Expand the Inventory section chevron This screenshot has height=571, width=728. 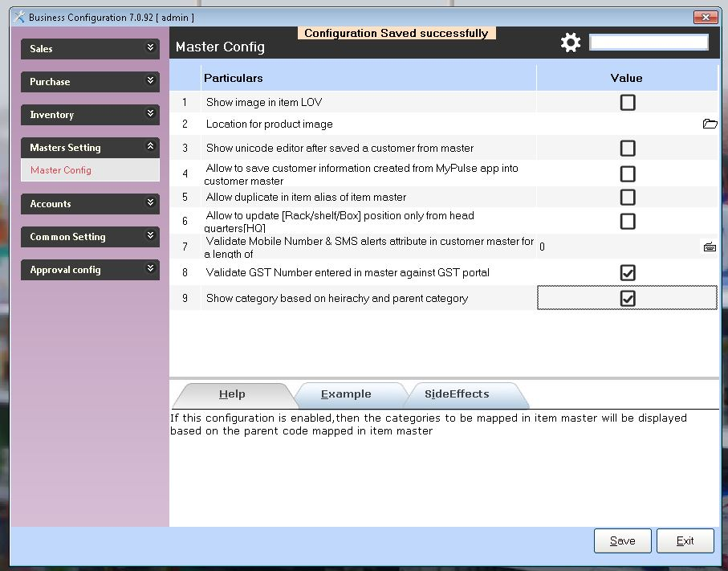click(150, 113)
